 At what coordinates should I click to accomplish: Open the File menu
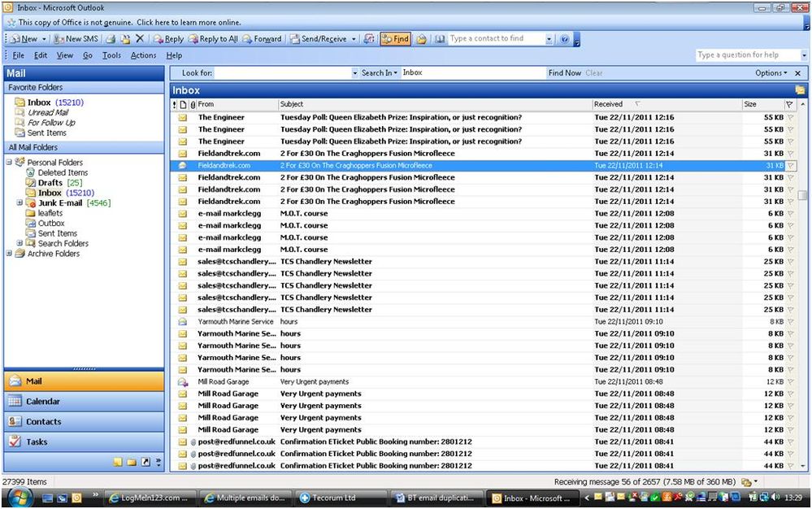[18, 55]
